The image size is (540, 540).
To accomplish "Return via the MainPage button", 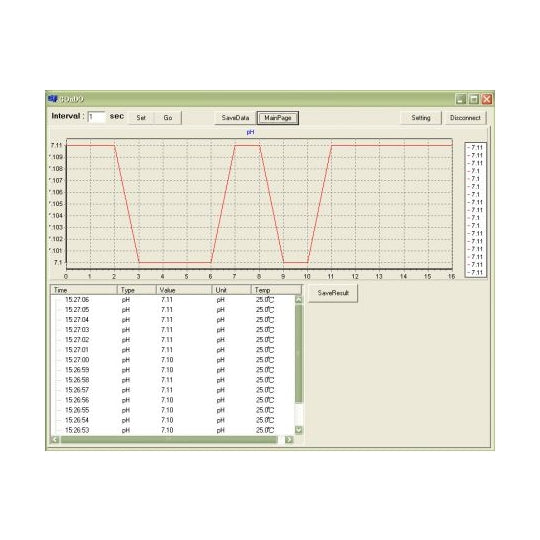I will pyautogui.click(x=278, y=118).
